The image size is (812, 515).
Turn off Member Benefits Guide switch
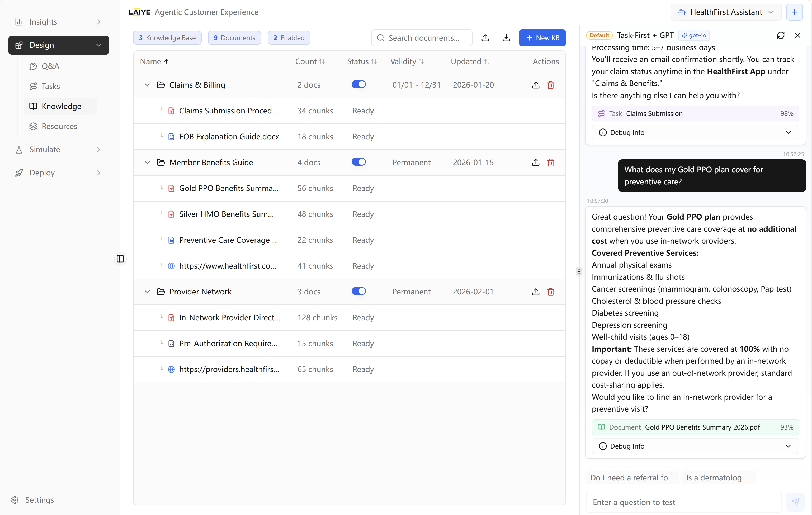pos(358,162)
